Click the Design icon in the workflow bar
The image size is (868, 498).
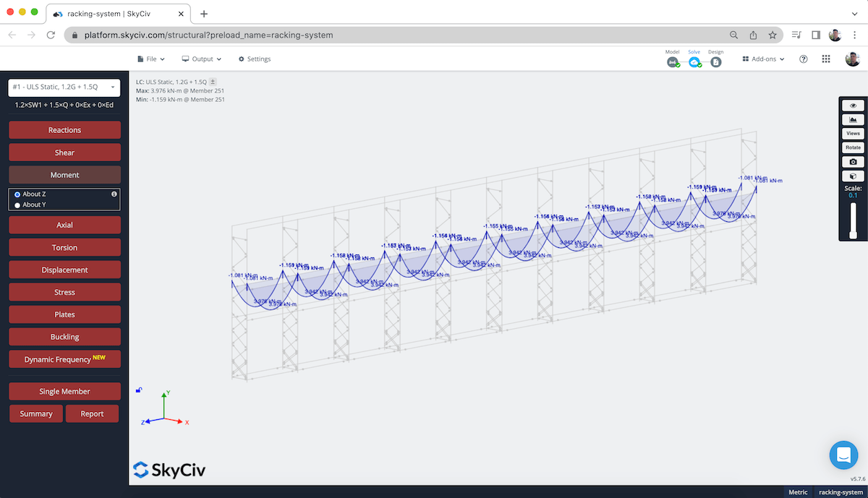click(x=715, y=61)
